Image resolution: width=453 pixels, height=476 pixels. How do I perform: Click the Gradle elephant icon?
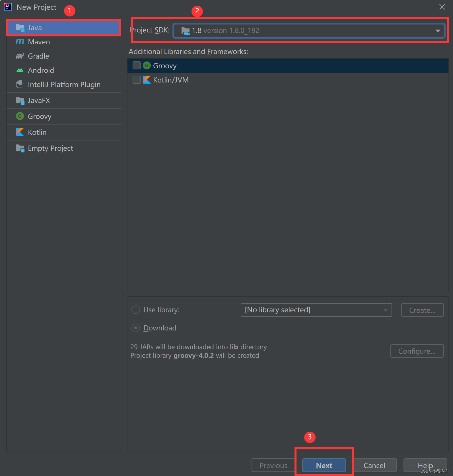[x=20, y=56]
